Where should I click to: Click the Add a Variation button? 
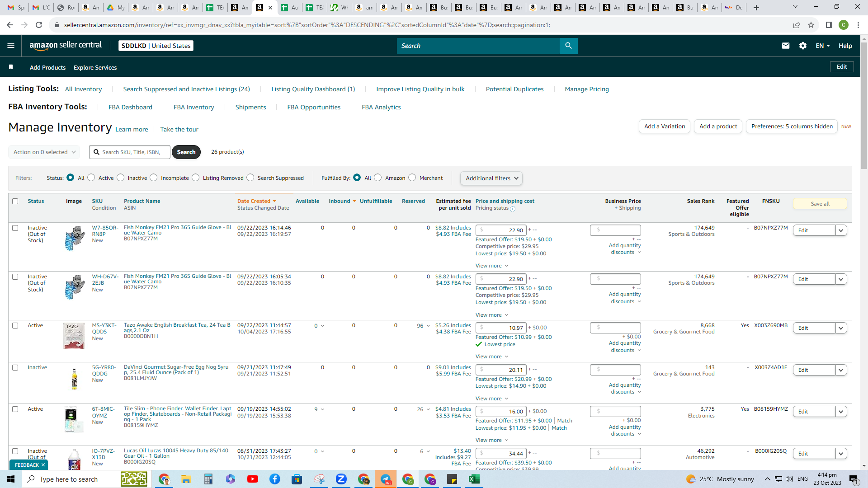tap(665, 127)
